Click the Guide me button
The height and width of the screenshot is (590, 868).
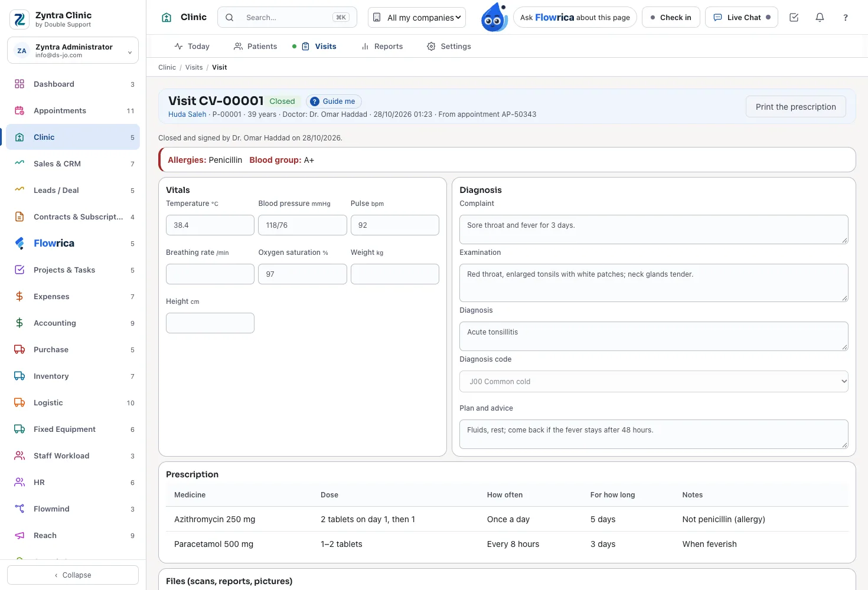click(x=334, y=101)
